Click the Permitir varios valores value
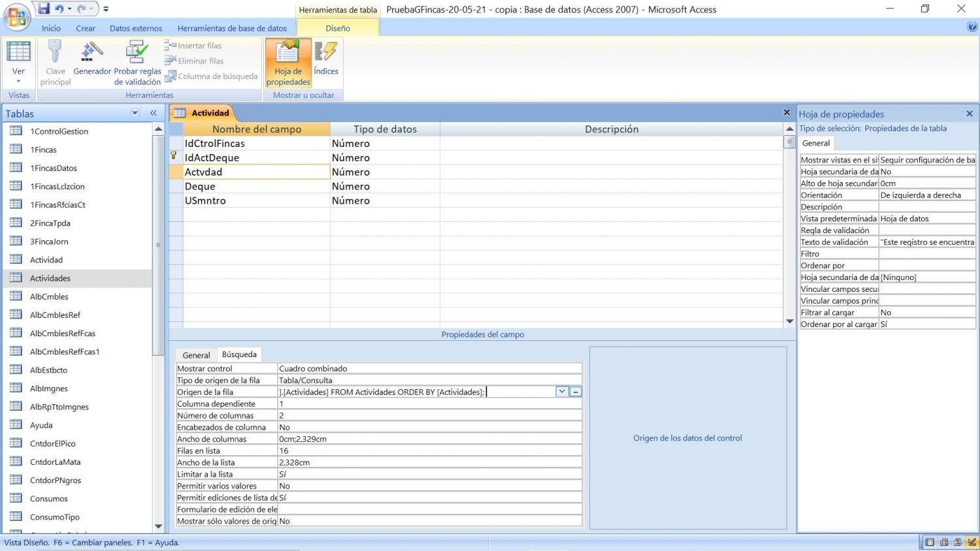This screenshot has width=980, height=551. coord(429,486)
